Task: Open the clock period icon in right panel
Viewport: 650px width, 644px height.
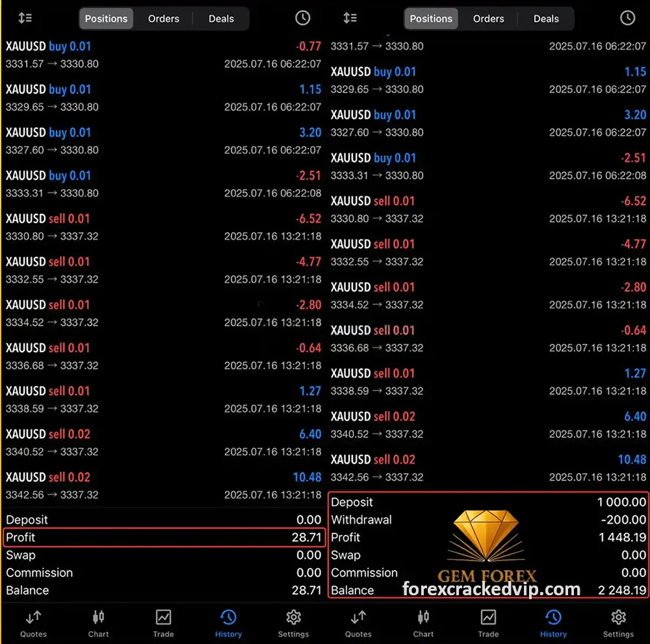Action: click(x=628, y=18)
